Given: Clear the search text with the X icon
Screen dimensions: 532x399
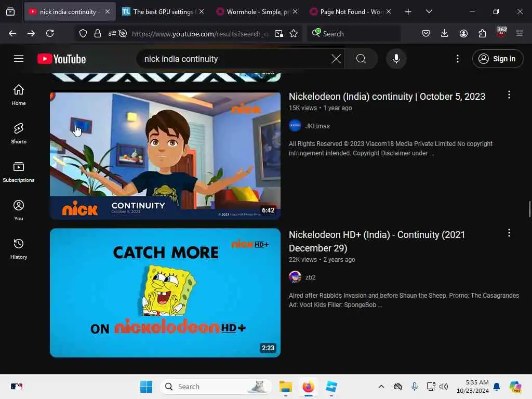Looking at the screenshot, I should 336,59.
